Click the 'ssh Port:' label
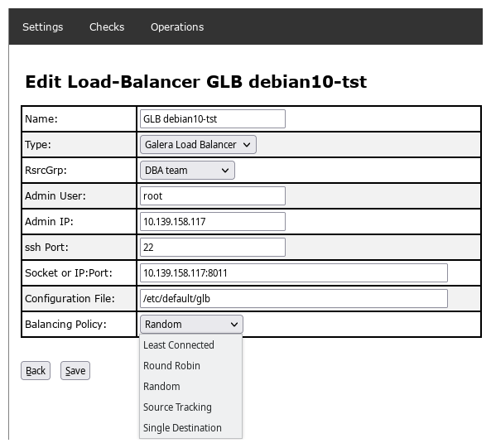The width and height of the screenshot is (491, 448). pos(46,248)
